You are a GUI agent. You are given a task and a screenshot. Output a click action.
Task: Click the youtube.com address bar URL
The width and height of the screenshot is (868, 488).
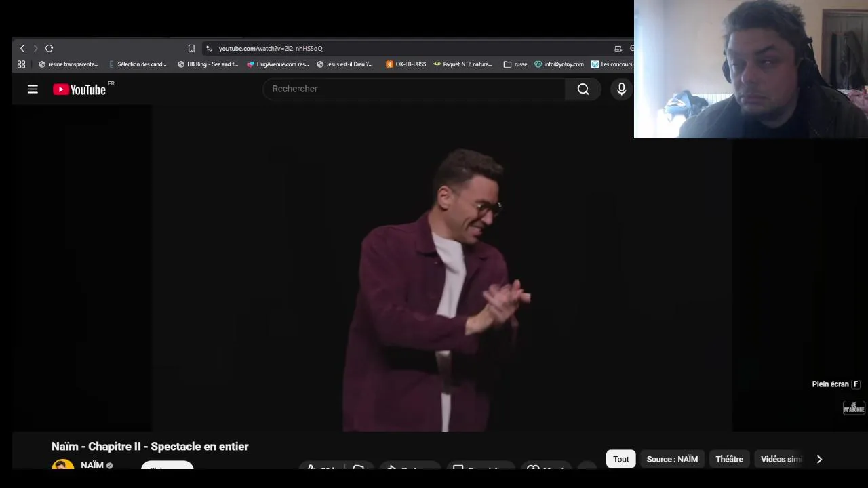(271, 48)
